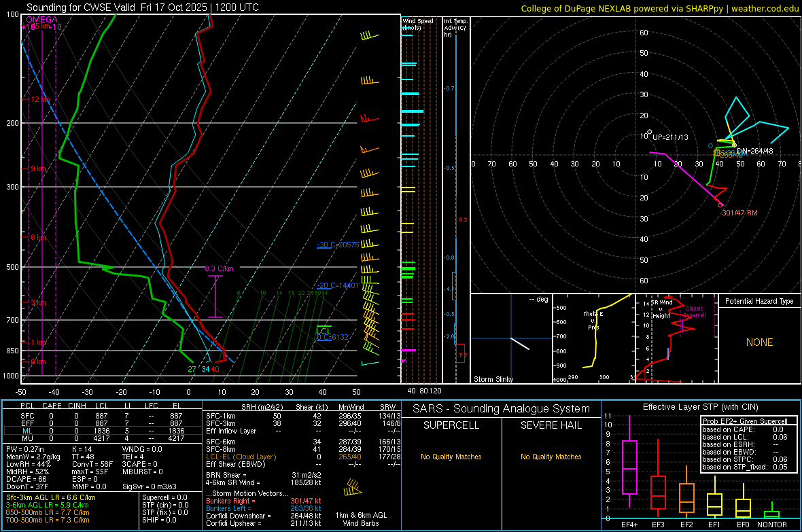The image size is (802, 532).
Task: Click the Corfidi Upshear = label
Action: [235, 523]
